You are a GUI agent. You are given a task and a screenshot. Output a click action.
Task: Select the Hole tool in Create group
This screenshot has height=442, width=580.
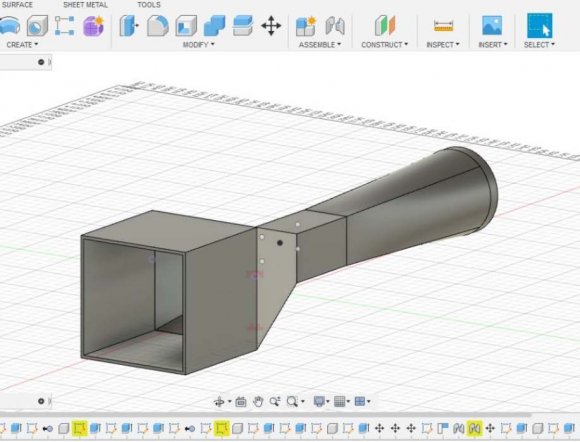(x=37, y=26)
